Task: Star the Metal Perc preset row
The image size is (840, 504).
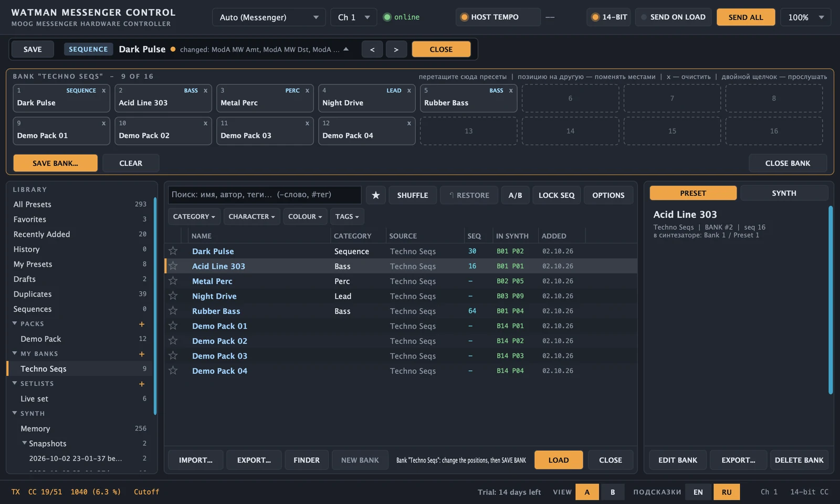Action: click(173, 281)
